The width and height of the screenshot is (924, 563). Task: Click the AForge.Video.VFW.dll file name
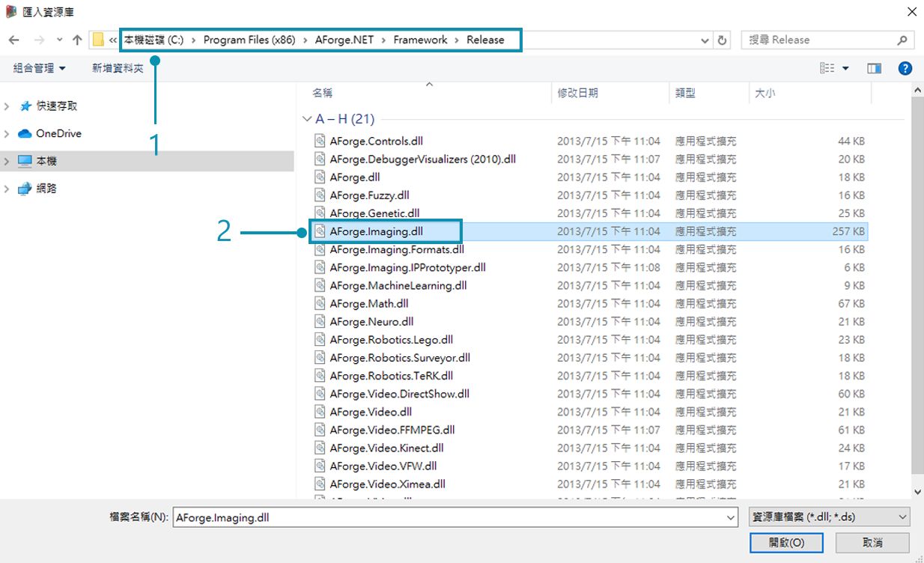[x=383, y=466]
